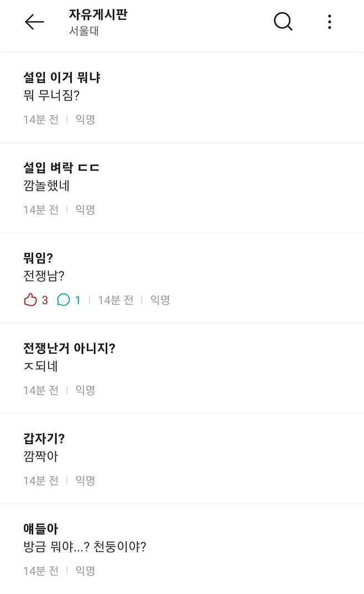The image size is (364, 594).
Task: Tap the three-dot overflow menu icon
Action: 330,22
